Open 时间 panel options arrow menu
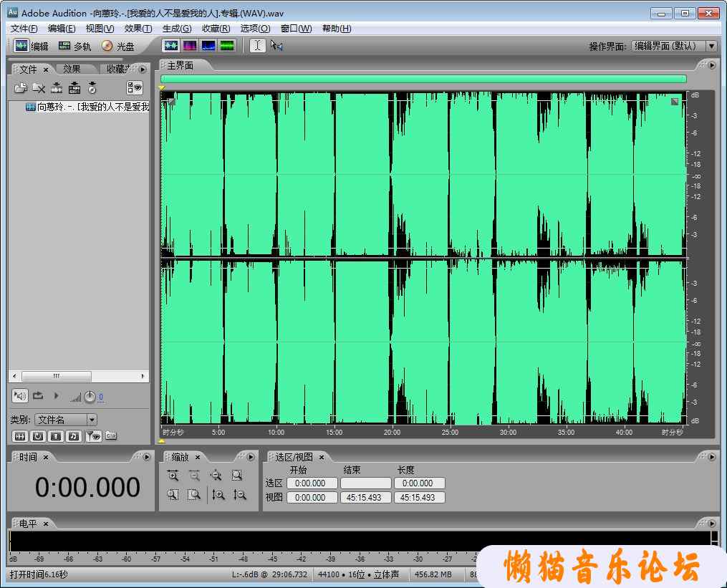Viewport: 727px width, 588px height. click(x=147, y=457)
